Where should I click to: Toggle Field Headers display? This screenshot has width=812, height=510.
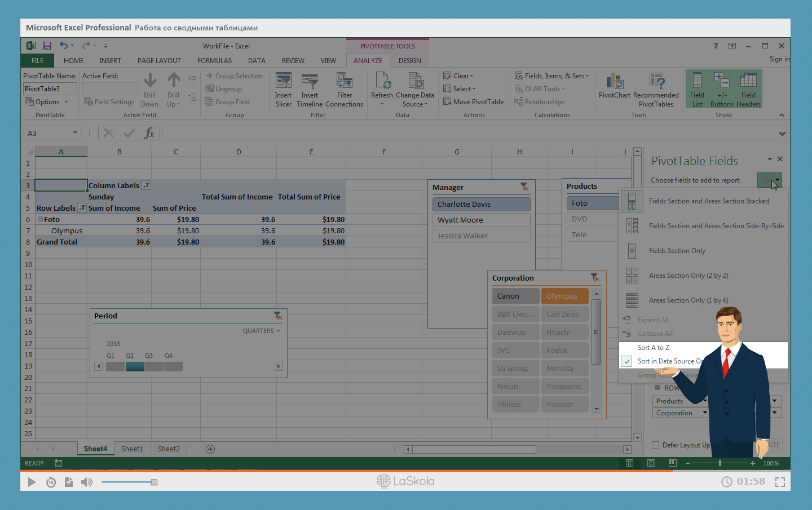pos(748,90)
